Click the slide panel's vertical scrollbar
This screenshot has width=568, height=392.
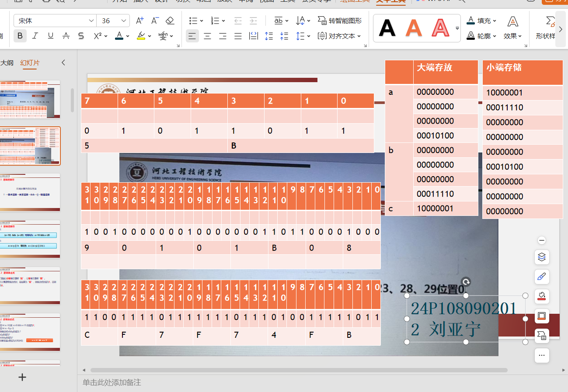[73, 101]
